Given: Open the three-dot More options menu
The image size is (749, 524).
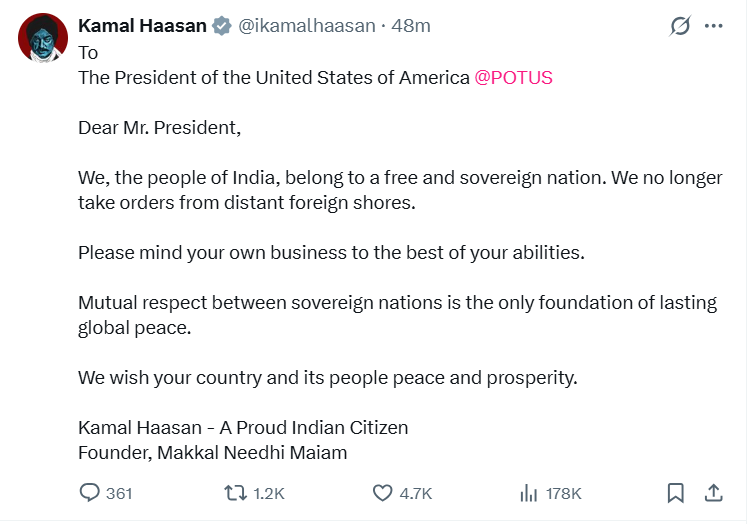Looking at the screenshot, I should click(713, 27).
